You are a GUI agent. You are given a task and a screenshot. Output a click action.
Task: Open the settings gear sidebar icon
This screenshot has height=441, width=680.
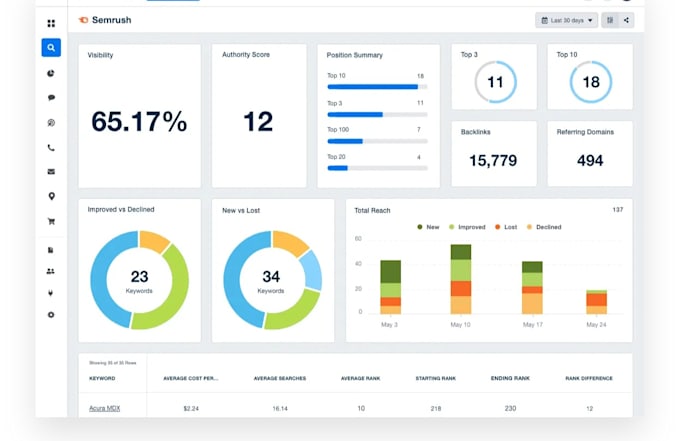click(51, 315)
